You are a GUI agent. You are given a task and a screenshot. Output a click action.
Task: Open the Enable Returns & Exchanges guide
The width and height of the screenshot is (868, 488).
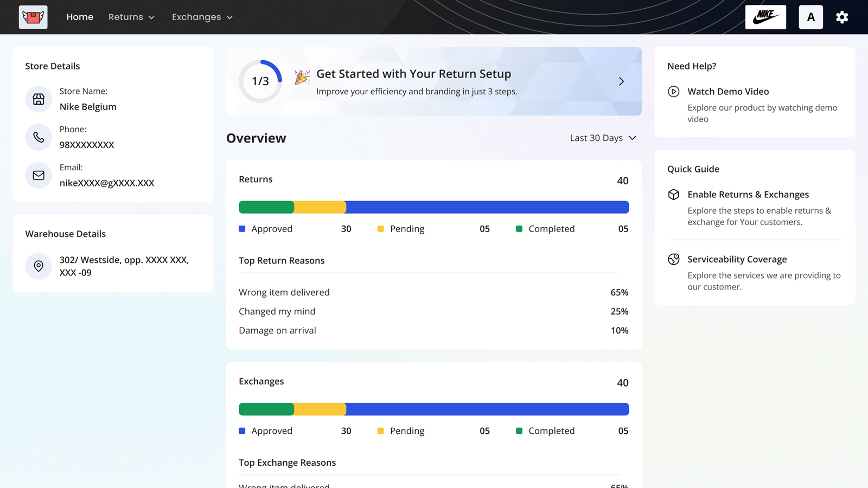click(x=748, y=195)
